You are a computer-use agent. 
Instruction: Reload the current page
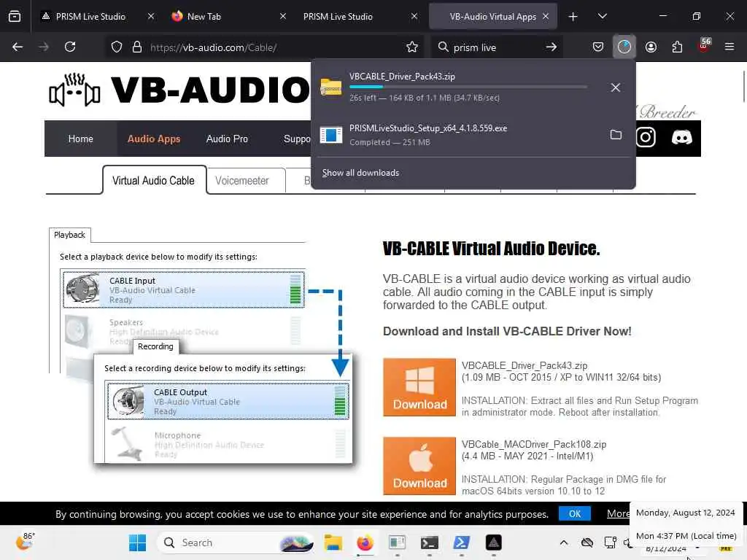(x=70, y=47)
